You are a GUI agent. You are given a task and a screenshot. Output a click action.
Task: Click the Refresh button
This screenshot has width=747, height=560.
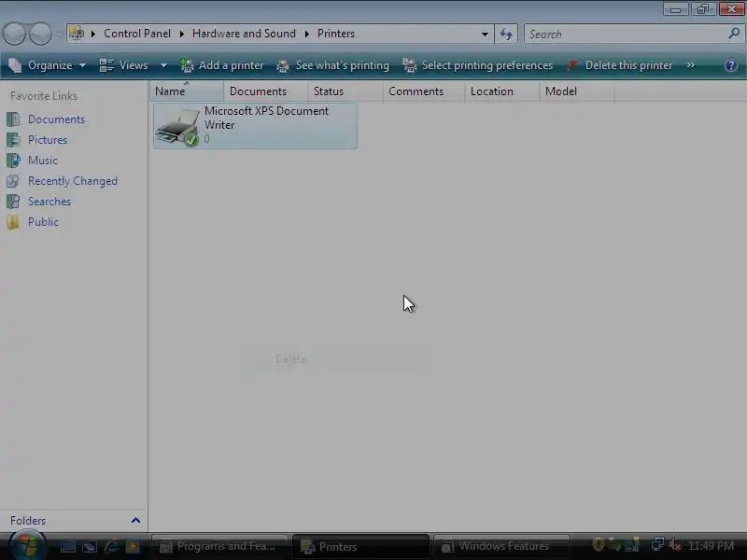[506, 34]
